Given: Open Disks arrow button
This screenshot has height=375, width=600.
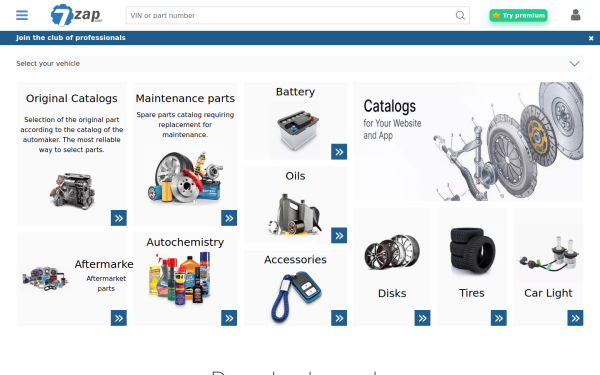Looking at the screenshot, I should pos(422,318).
